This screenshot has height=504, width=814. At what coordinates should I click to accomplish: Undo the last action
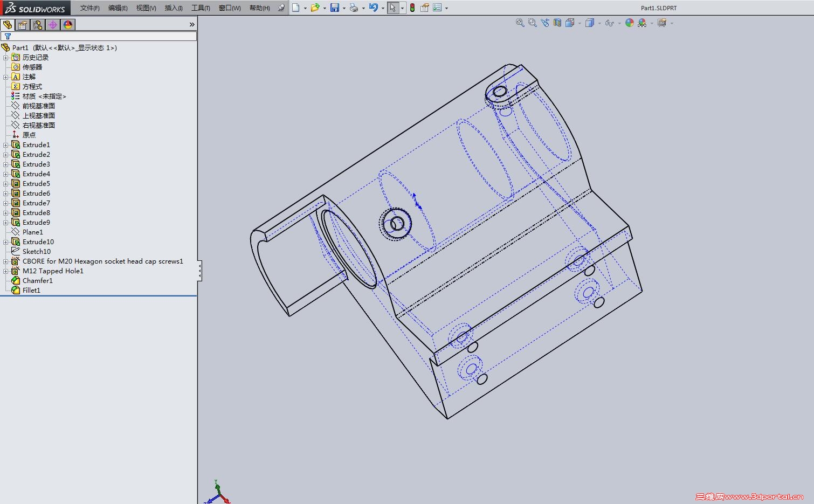coord(374,8)
